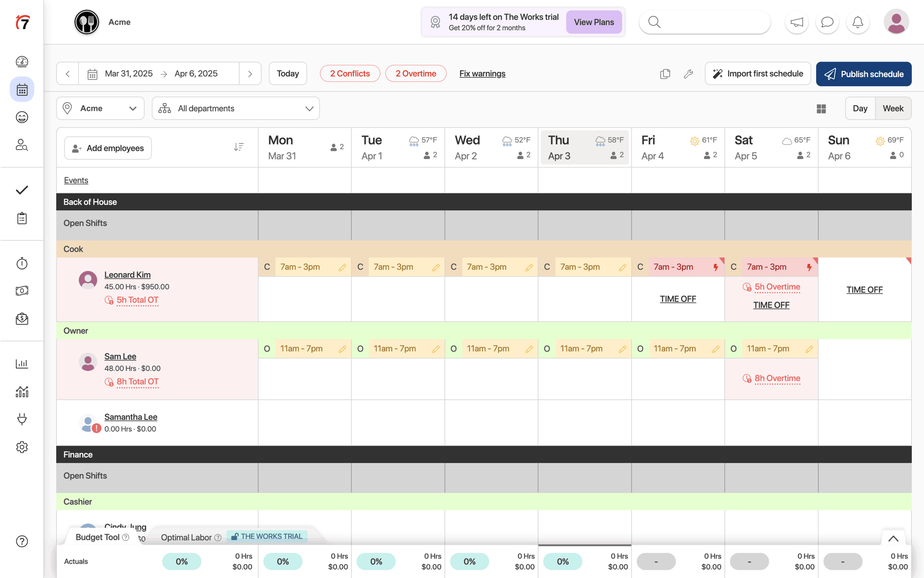Image resolution: width=924 pixels, height=578 pixels.
Task: Click the Today button
Action: click(288, 74)
